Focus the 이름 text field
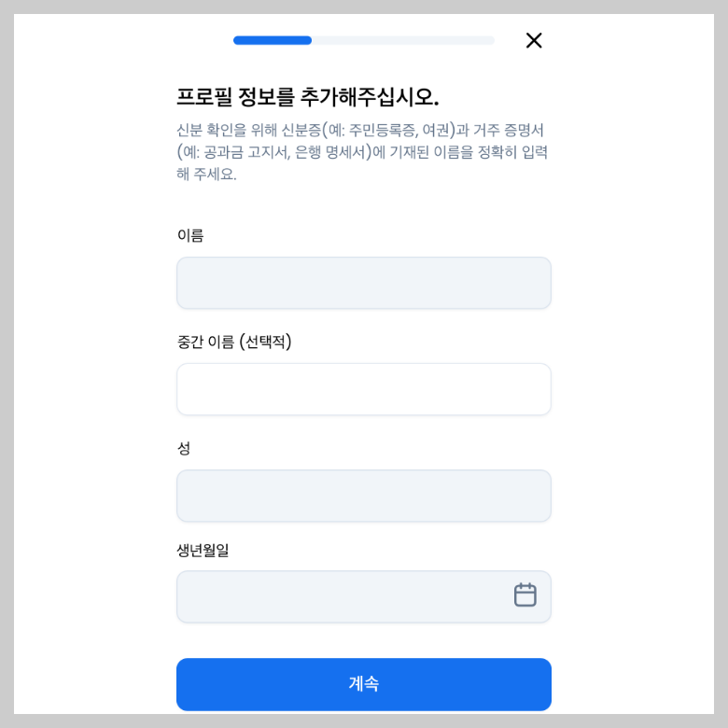Image resolution: width=728 pixels, height=728 pixels. coord(364,283)
